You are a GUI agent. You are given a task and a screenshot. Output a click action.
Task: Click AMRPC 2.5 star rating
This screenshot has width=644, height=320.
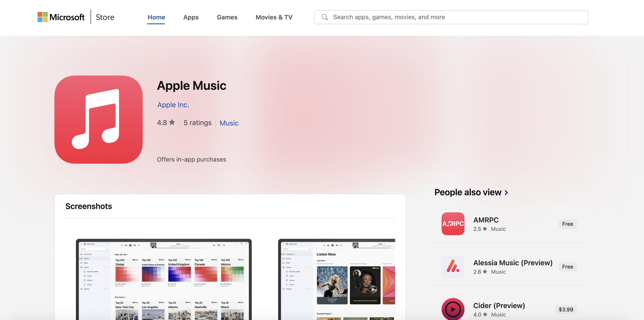(x=480, y=229)
